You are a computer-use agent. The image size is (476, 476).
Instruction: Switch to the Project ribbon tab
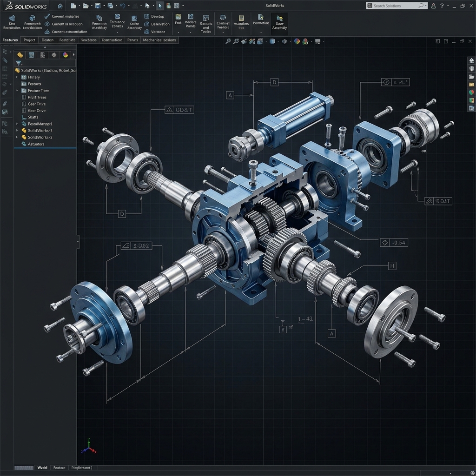coord(29,40)
